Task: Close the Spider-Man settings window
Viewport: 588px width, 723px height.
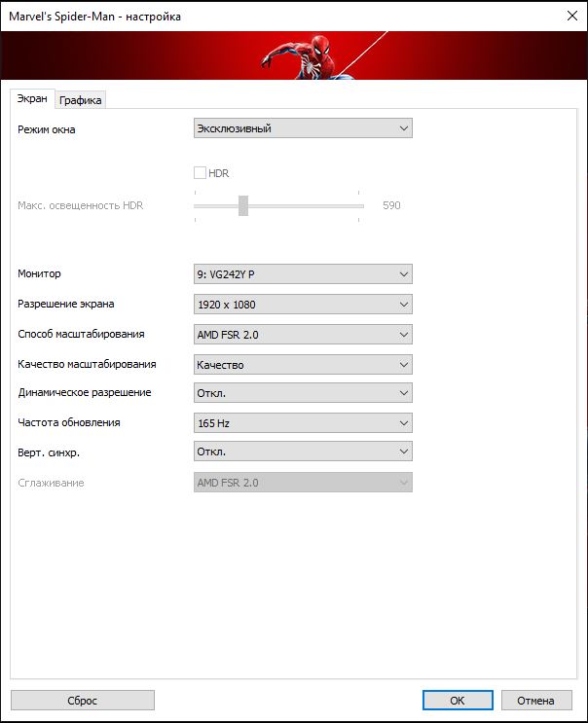Action: click(x=570, y=16)
